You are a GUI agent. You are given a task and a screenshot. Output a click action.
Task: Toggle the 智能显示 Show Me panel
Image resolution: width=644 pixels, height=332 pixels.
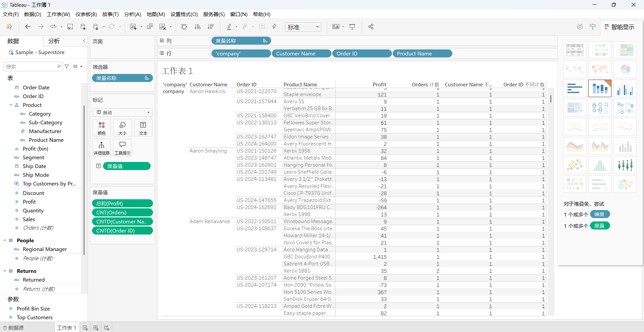[x=620, y=27]
